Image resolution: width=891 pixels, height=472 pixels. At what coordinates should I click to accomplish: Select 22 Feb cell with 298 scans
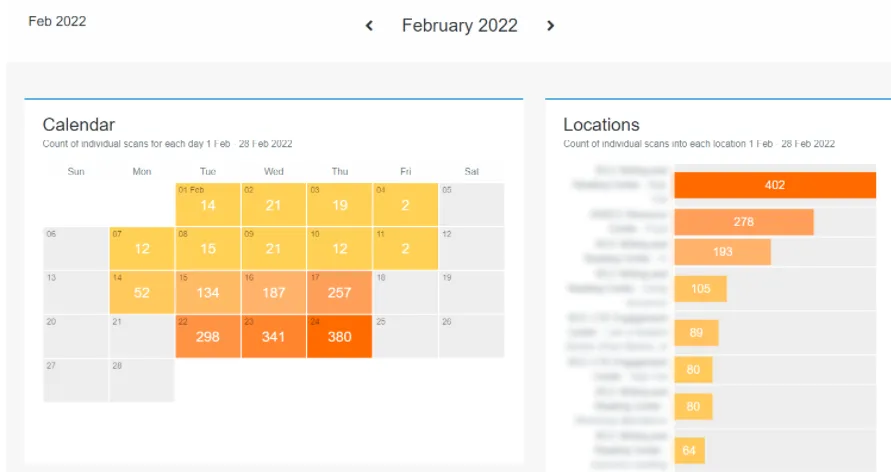pyautogui.click(x=208, y=336)
